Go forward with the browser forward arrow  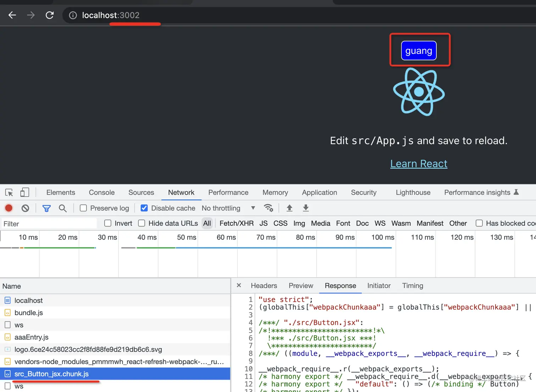(31, 15)
